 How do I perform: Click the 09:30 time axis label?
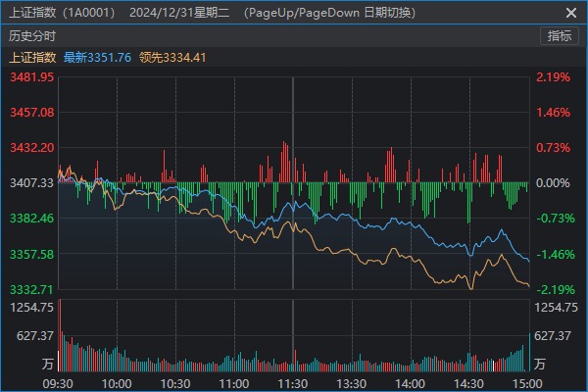pos(59,383)
